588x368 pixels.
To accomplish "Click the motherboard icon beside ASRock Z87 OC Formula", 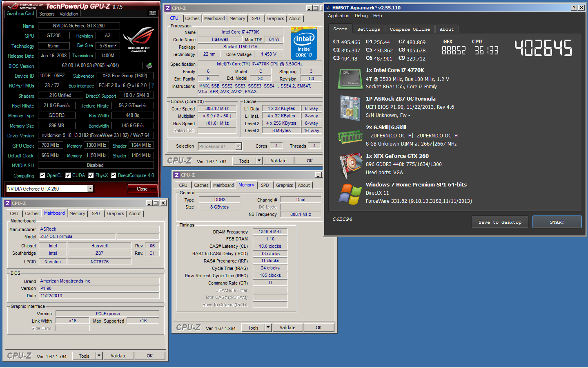I will (x=350, y=108).
